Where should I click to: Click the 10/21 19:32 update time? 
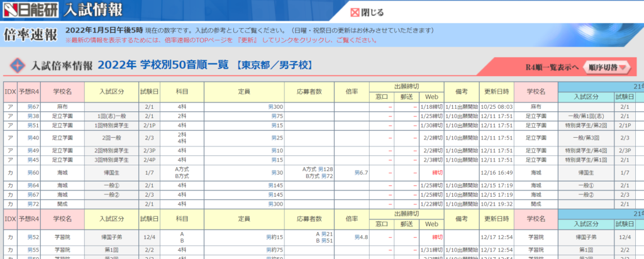tap(497, 204)
